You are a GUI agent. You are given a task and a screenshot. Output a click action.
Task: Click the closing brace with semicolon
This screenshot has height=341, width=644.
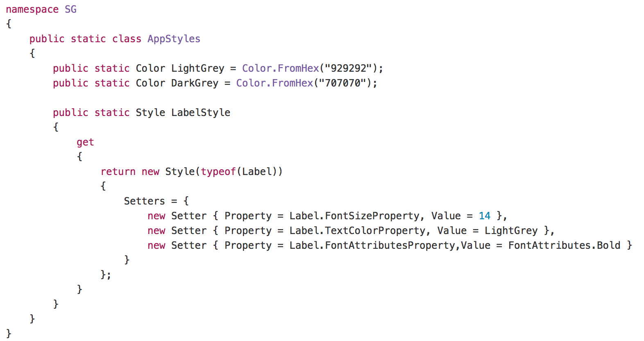pos(106,275)
